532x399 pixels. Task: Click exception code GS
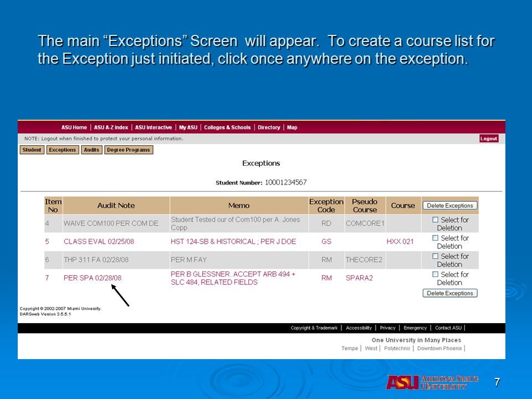coord(326,242)
